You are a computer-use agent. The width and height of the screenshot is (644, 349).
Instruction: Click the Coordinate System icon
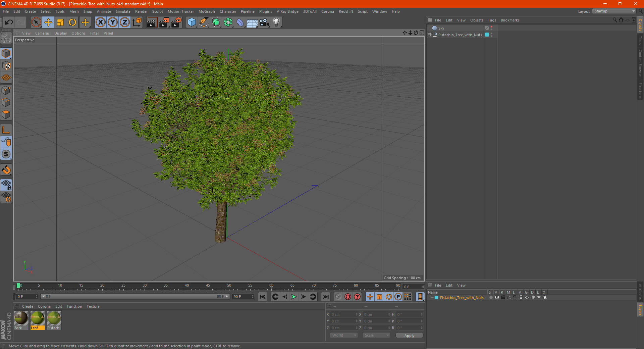click(137, 22)
